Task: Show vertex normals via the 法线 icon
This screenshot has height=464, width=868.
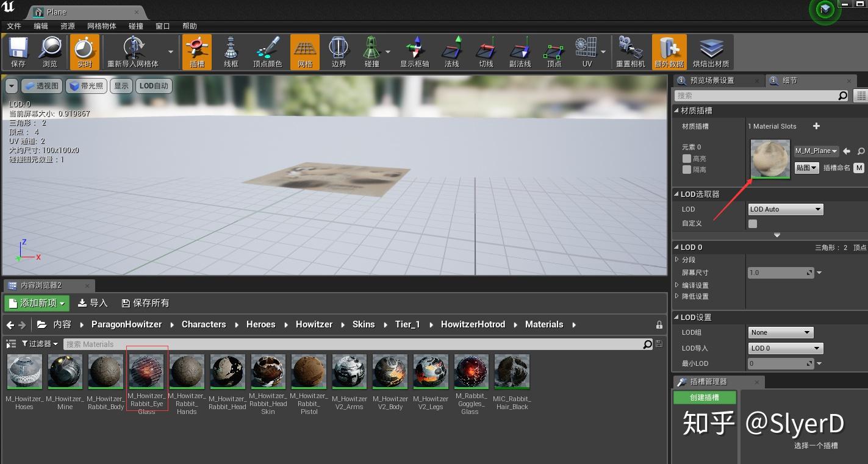Action: [451, 51]
